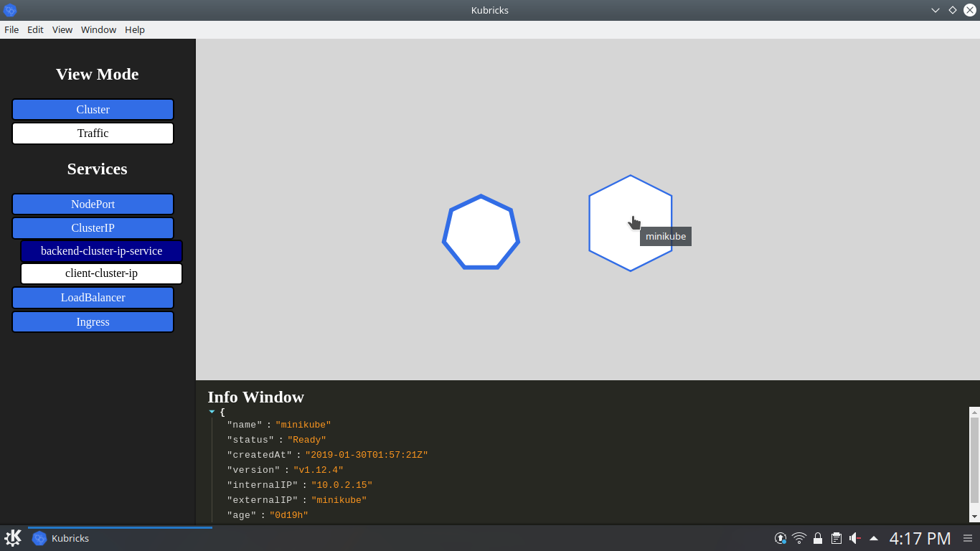Click the "Ready" status value

coord(307,440)
